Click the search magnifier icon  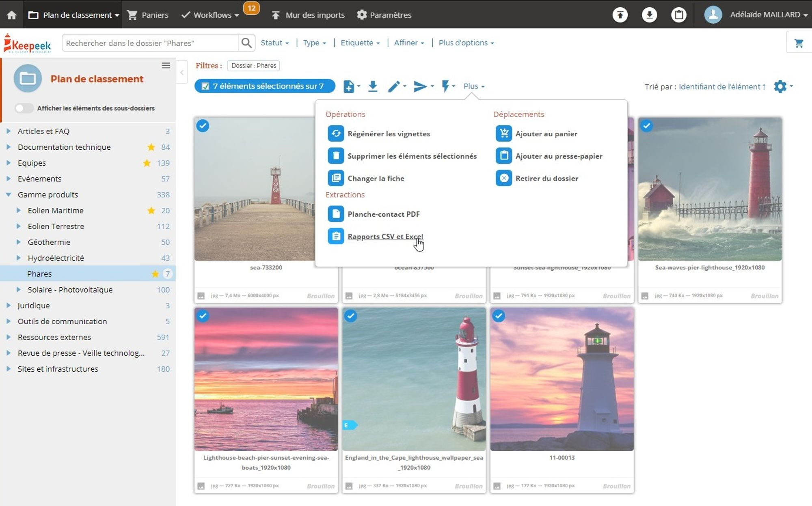click(246, 43)
